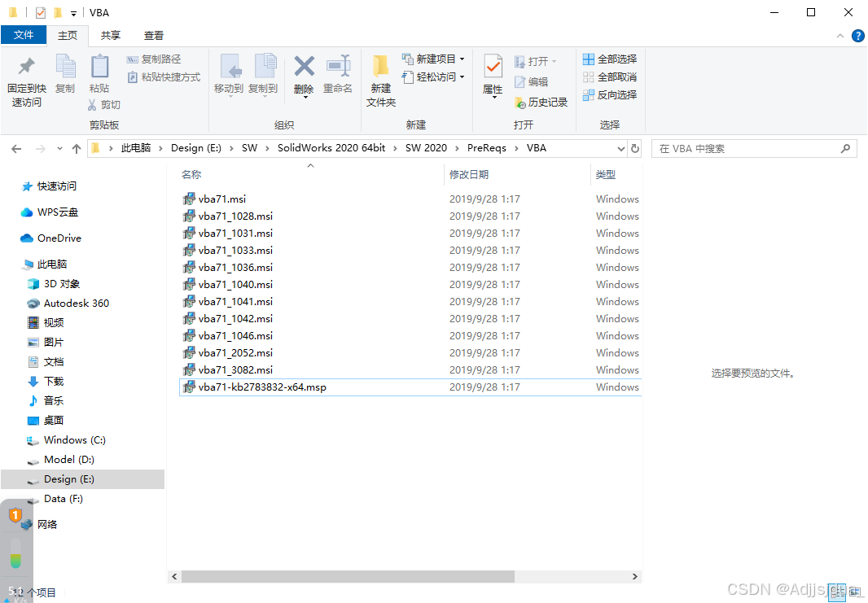
Task: Open Properties (属性) in the ribbon
Action: pos(493,76)
